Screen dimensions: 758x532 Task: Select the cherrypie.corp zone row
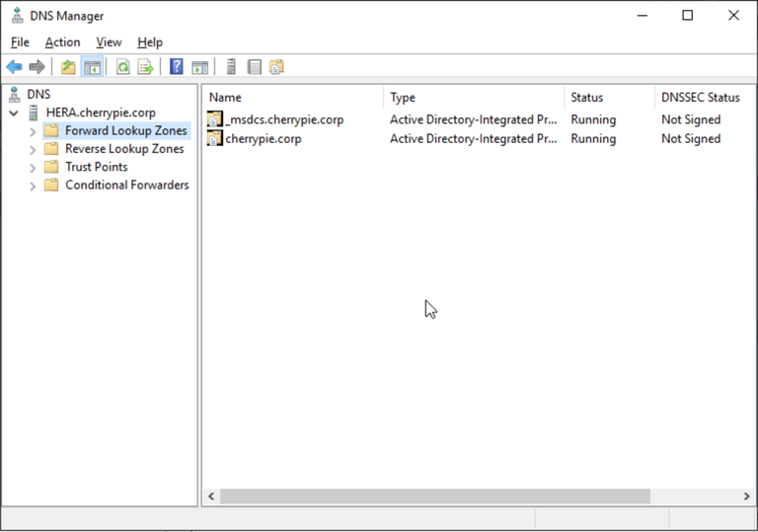pos(263,139)
